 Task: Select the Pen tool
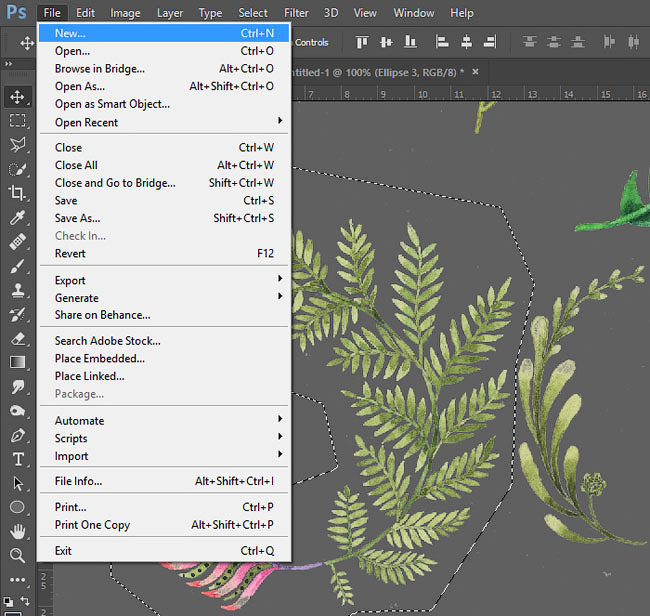pos(17,435)
